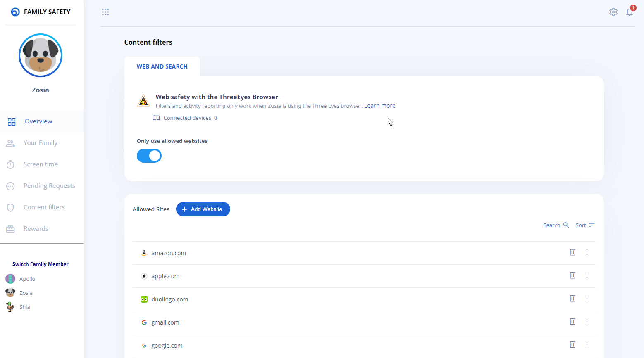The height and width of the screenshot is (358, 644).
Task: Open the Overview section in sidebar
Action: pos(38,121)
